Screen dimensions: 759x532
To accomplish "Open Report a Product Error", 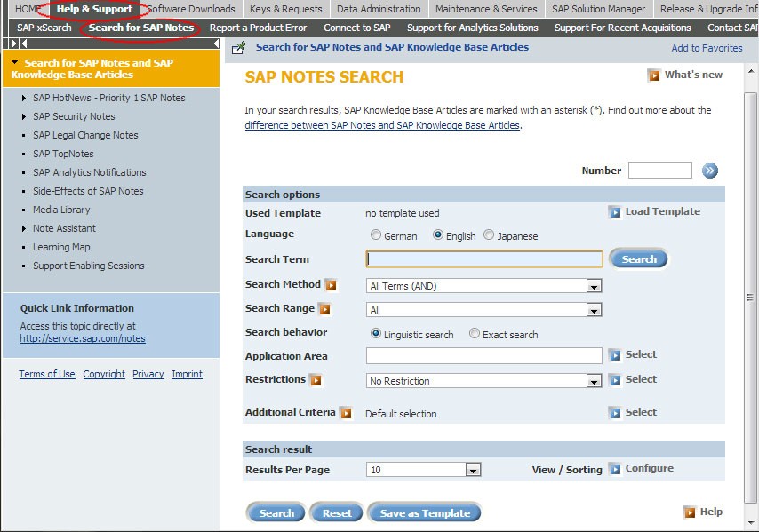I will [258, 28].
